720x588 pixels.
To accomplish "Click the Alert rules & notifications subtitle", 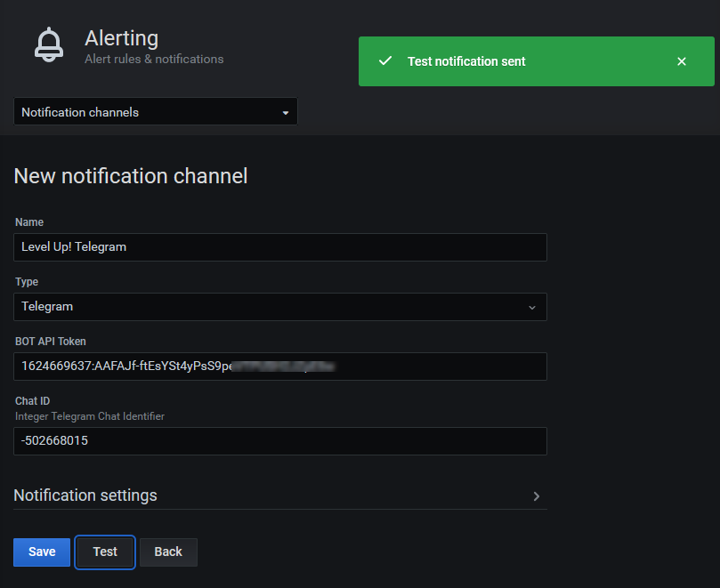I will tap(154, 59).
